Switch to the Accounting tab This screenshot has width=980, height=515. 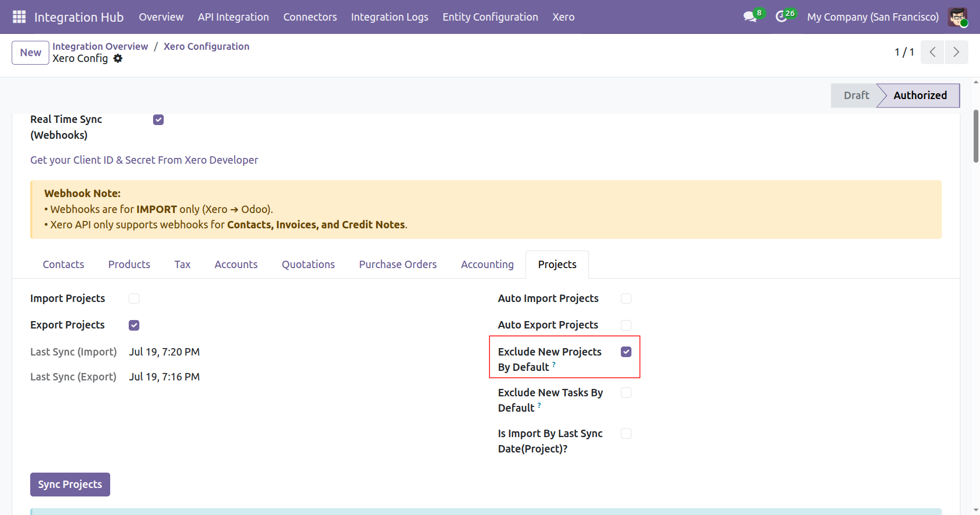[x=487, y=264]
